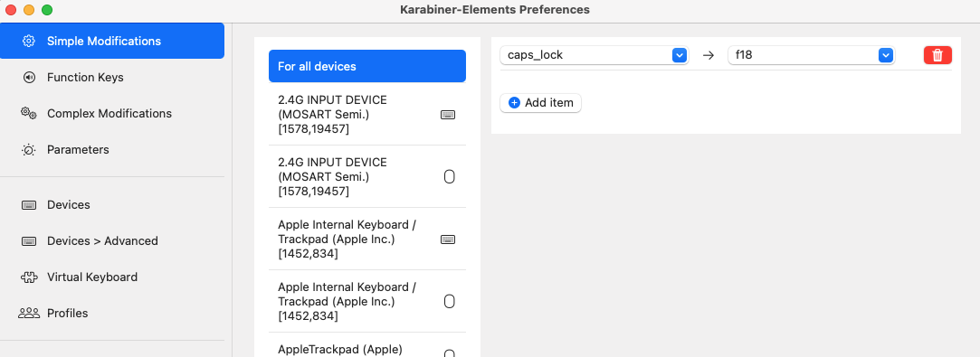Select Apple Internal Keyboard entry with mouse icon
Viewport: 980px width, 357px height.
[x=367, y=302]
